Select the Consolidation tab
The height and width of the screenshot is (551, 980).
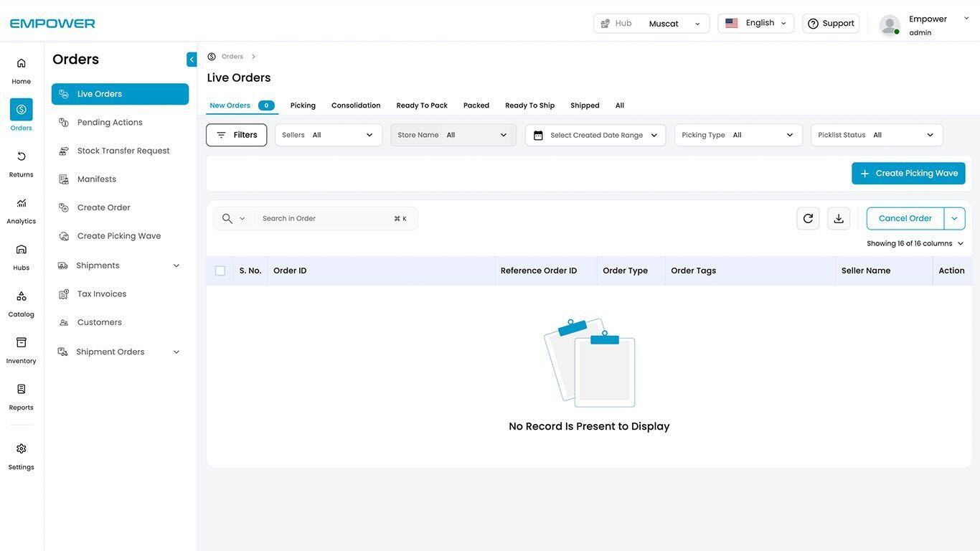pyautogui.click(x=356, y=105)
